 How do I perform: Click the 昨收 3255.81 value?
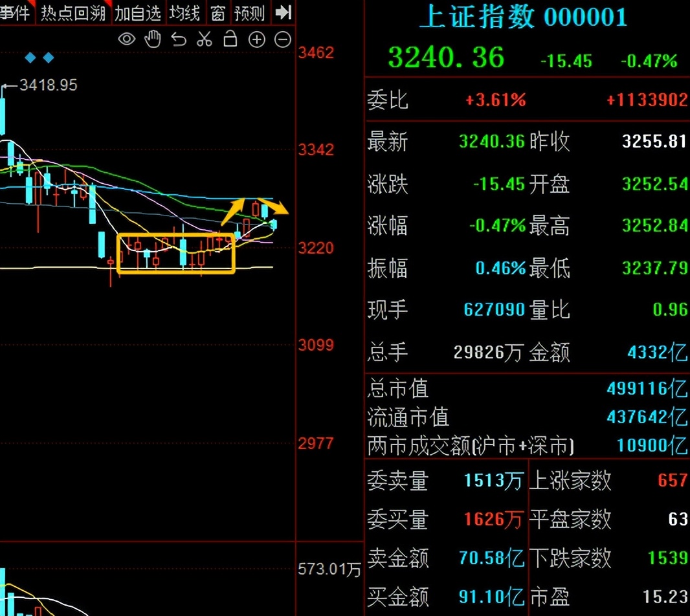tap(654, 141)
